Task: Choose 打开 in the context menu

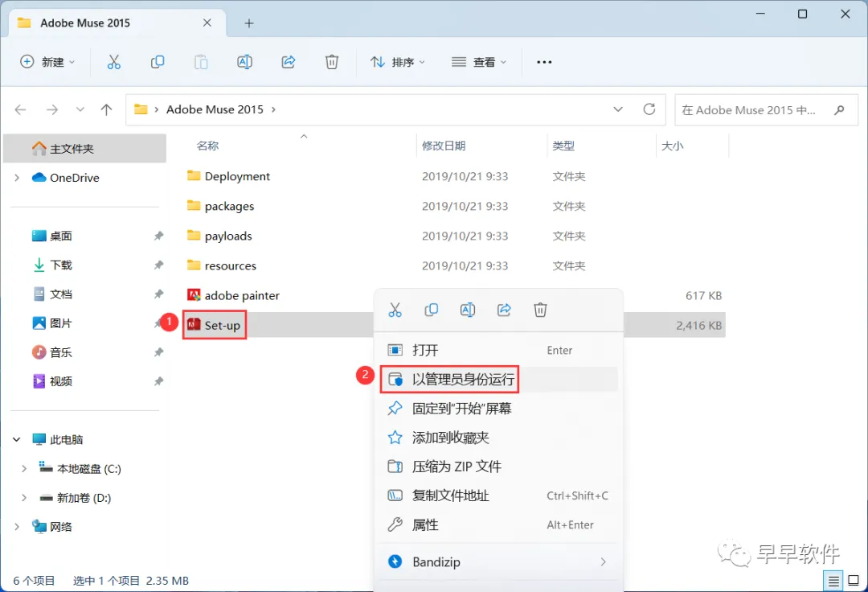Action: click(x=498, y=351)
